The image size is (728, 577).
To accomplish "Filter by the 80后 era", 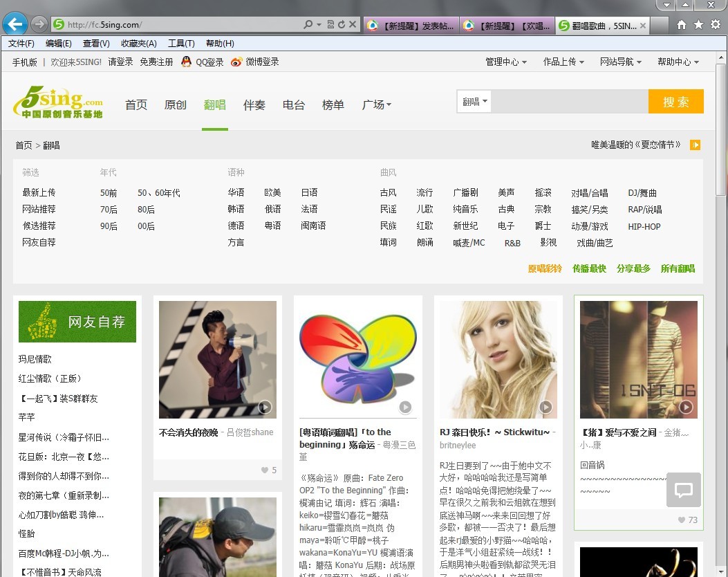I will click(147, 210).
